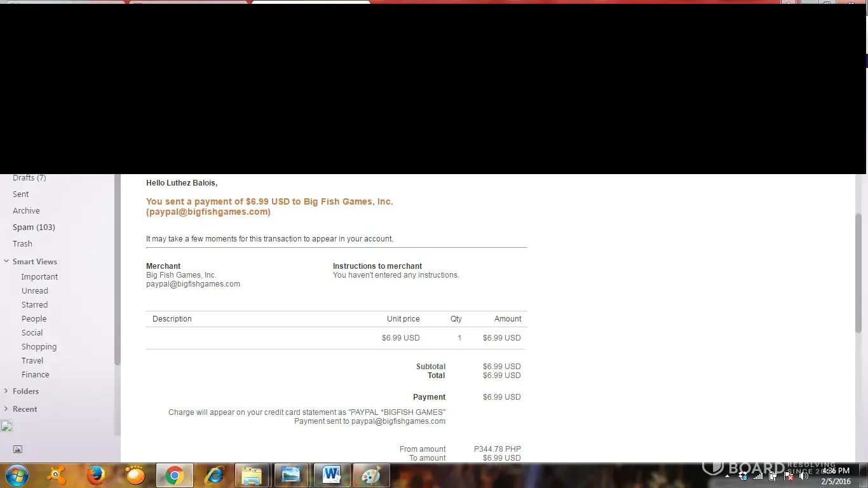
Task: Expand the Recent section
Action: click(6, 409)
